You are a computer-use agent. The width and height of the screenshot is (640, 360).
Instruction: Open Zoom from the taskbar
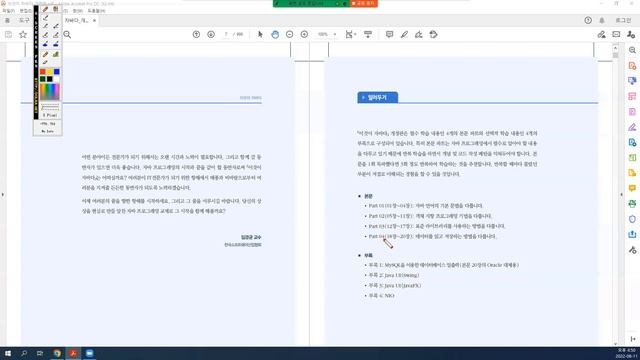(x=89, y=353)
